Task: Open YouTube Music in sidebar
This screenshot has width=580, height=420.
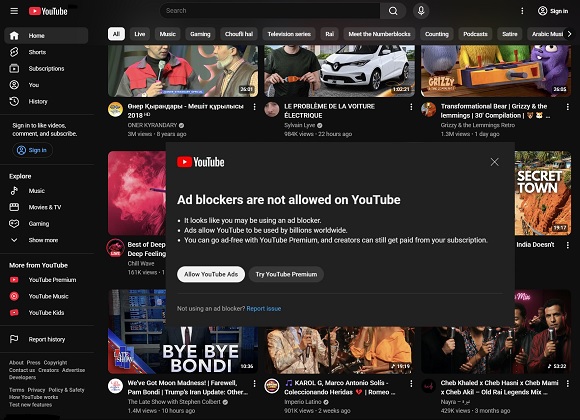Action: coord(46,296)
